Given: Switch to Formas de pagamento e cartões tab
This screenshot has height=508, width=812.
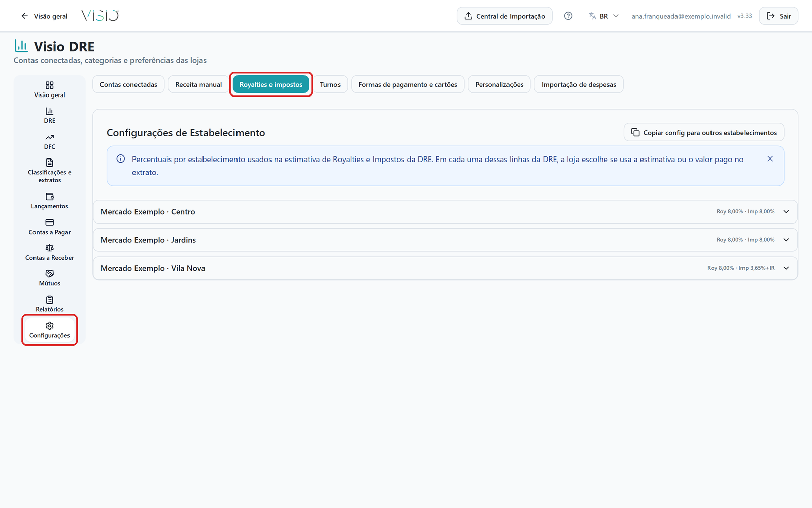Looking at the screenshot, I should [x=408, y=84].
